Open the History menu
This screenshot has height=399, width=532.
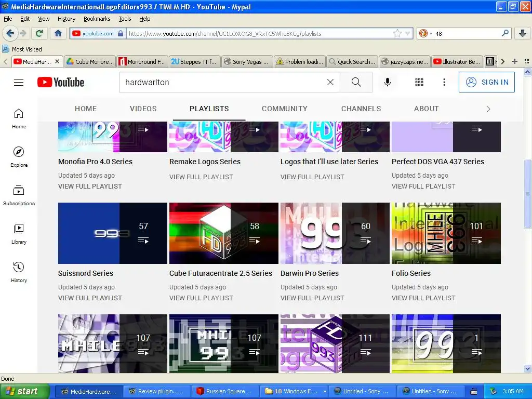pyautogui.click(x=66, y=19)
